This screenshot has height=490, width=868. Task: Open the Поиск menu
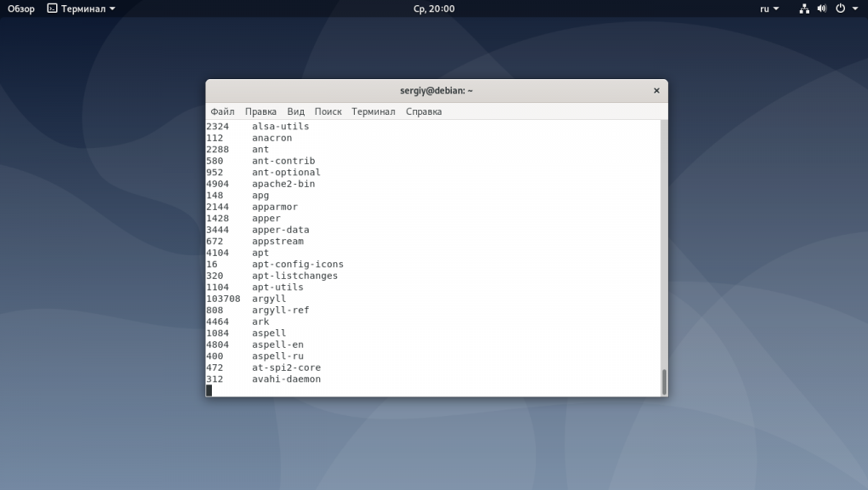pos(328,111)
